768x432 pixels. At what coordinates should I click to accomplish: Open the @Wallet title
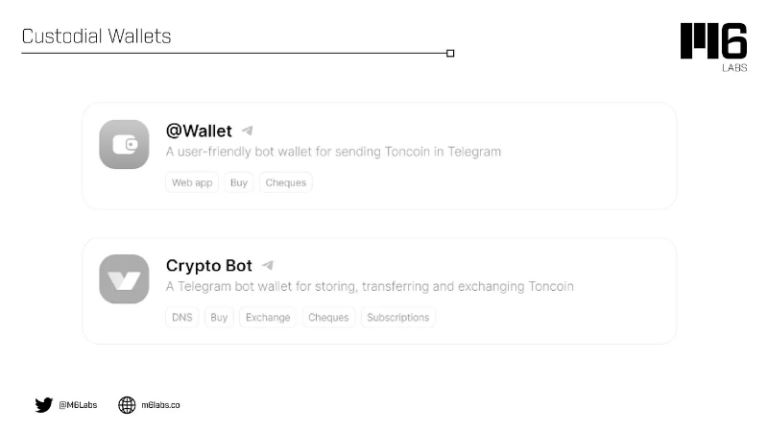point(199,130)
